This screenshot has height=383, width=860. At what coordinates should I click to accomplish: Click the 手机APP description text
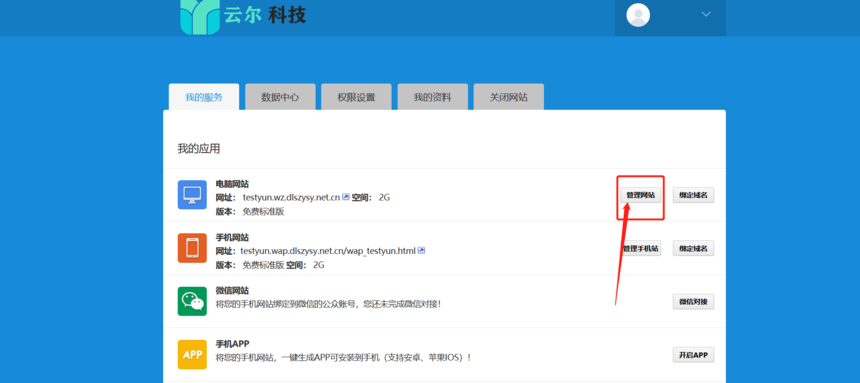[344, 357]
